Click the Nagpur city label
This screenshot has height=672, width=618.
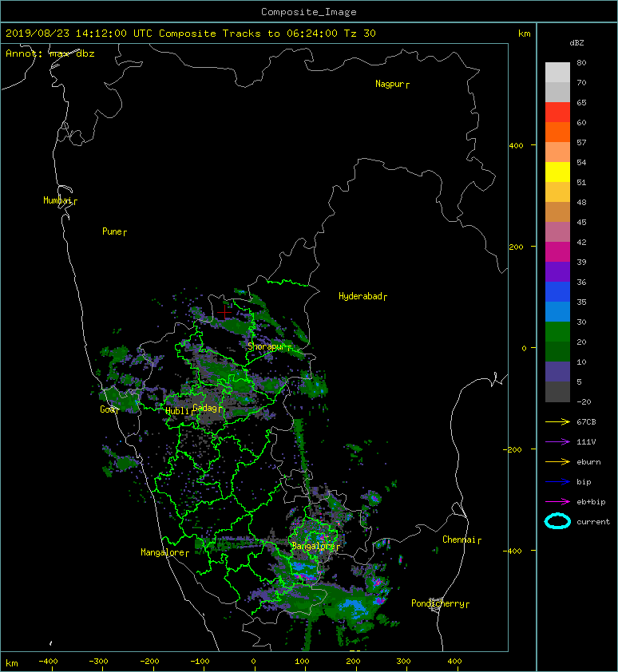(390, 84)
